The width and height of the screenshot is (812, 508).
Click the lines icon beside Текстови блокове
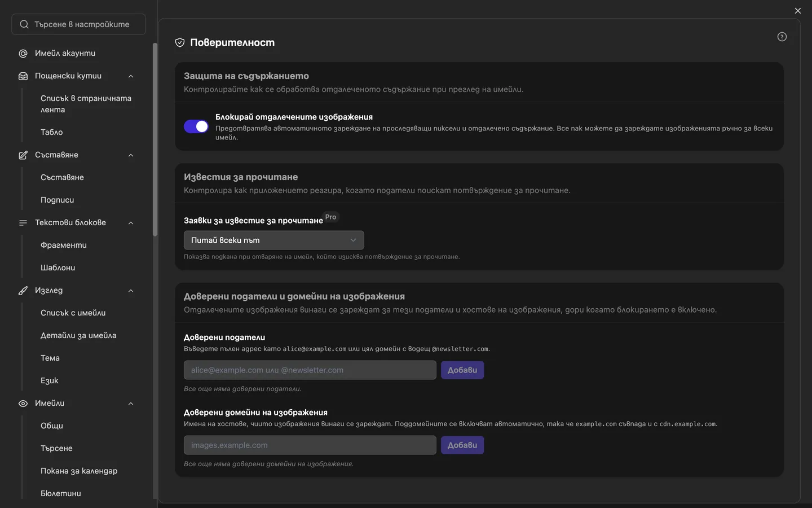click(x=23, y=223)
